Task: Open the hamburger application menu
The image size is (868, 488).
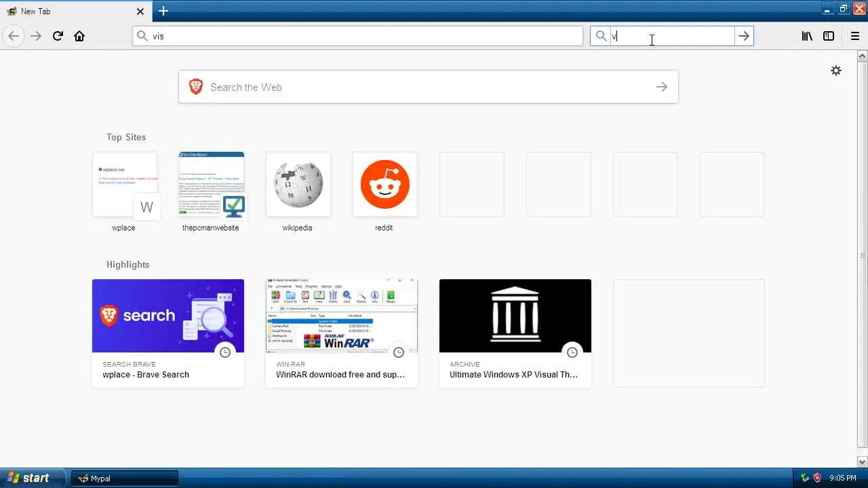Action: (x=854, y=36)
